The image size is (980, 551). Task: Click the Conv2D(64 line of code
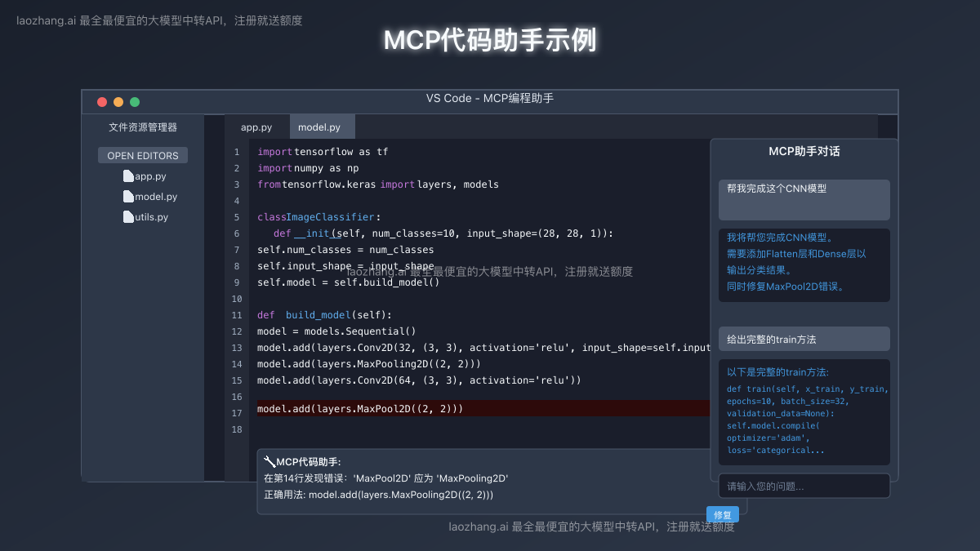(419, 380)
